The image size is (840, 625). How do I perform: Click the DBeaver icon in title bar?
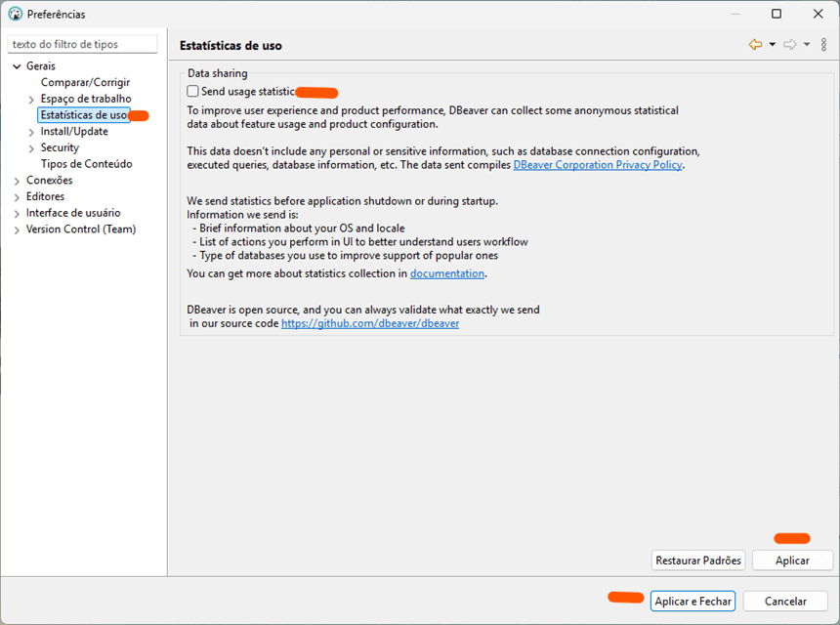tap(15, 14)
